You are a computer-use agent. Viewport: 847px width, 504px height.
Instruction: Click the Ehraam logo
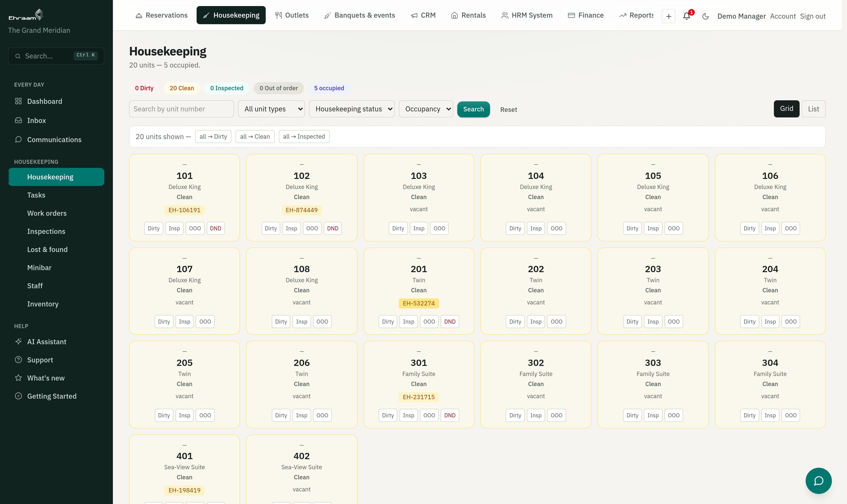[x=26, y=15]
